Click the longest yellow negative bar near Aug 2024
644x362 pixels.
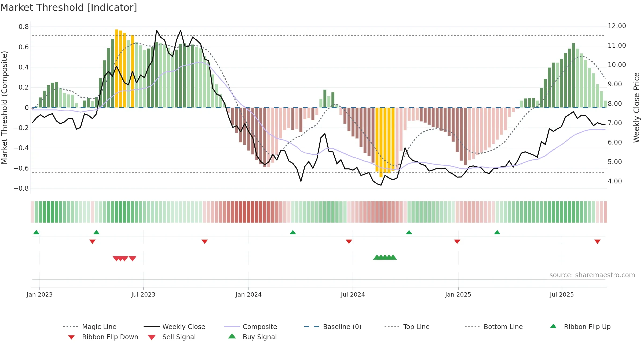tap(381, 142)
